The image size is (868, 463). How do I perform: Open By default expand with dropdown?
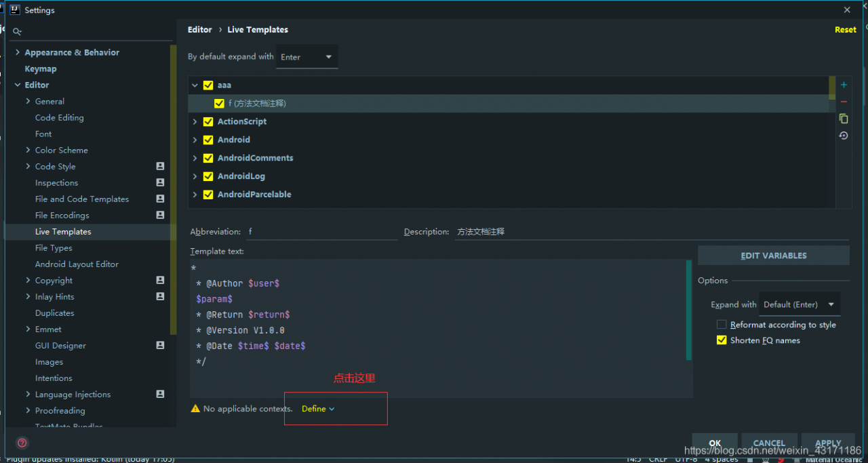[307, 57]
